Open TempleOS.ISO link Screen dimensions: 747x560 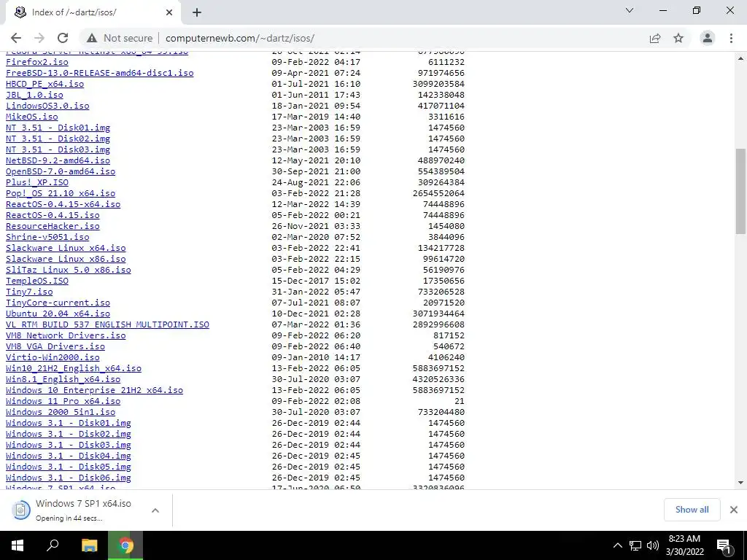pos(37,281)
